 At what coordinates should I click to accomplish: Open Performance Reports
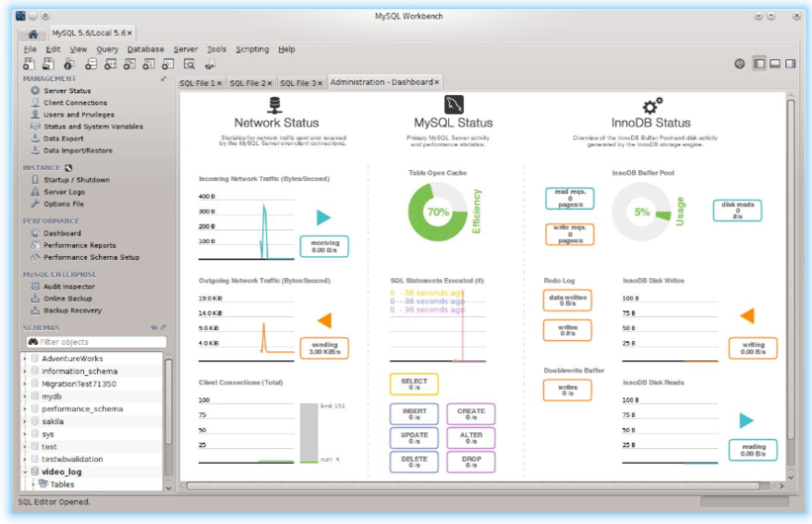[79, 245]
